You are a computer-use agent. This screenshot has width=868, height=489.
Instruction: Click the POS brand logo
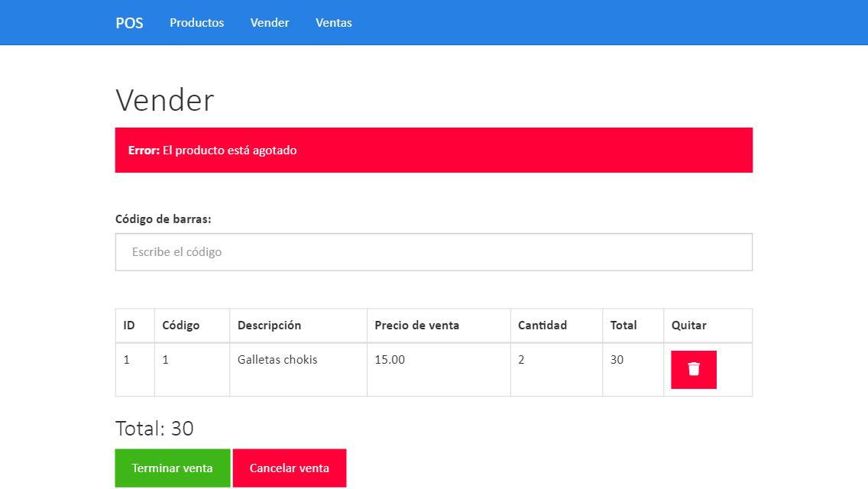click(129, 23)
